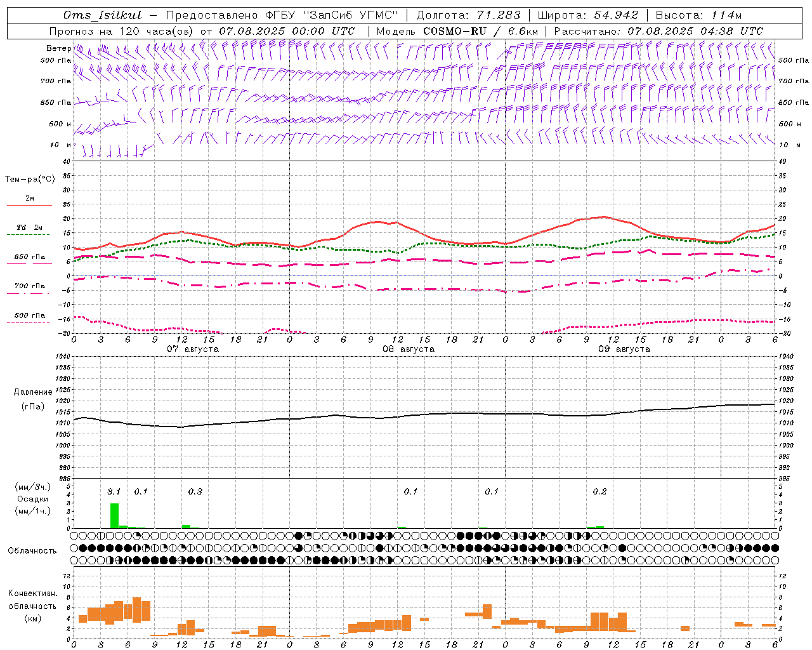Click the "Конвективн." convective cloud label
812x650 pixels.
[32, 594]
